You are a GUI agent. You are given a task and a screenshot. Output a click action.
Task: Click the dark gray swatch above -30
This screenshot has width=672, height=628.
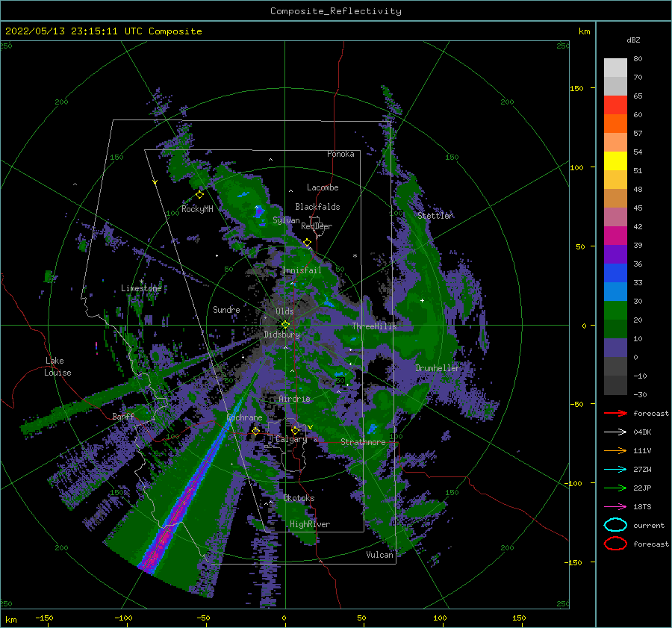pos(615,385)
